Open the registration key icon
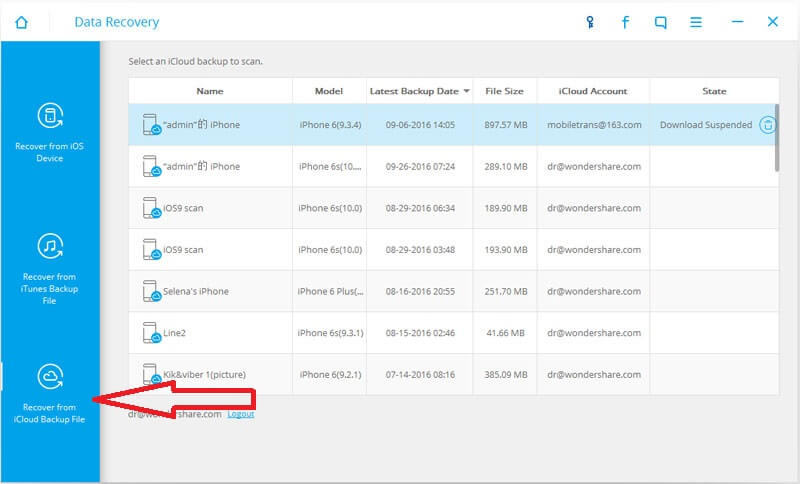800x484 pixels. click(x=590, y=22)
